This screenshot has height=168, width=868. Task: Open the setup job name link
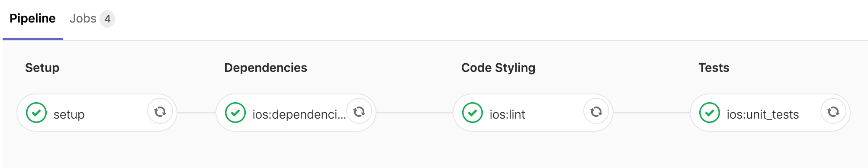tap(69, 115)
